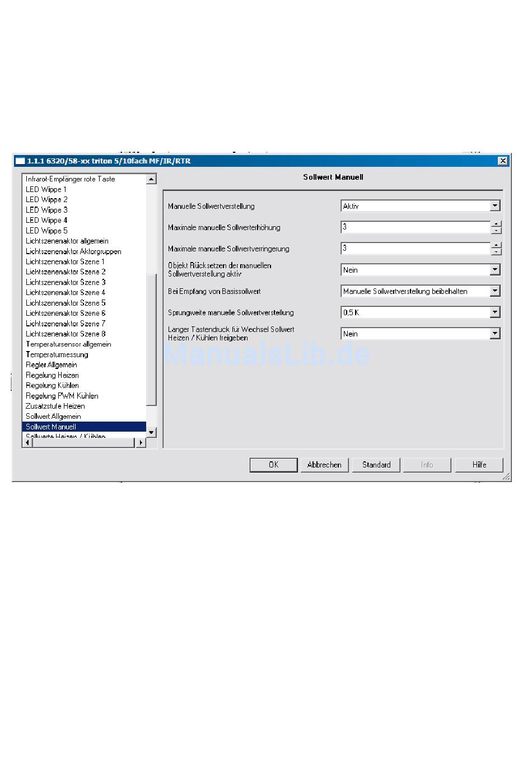532x767 pixels.
Task: Select Lichtszenenaktor Szene 3
Action: point(66,282)
